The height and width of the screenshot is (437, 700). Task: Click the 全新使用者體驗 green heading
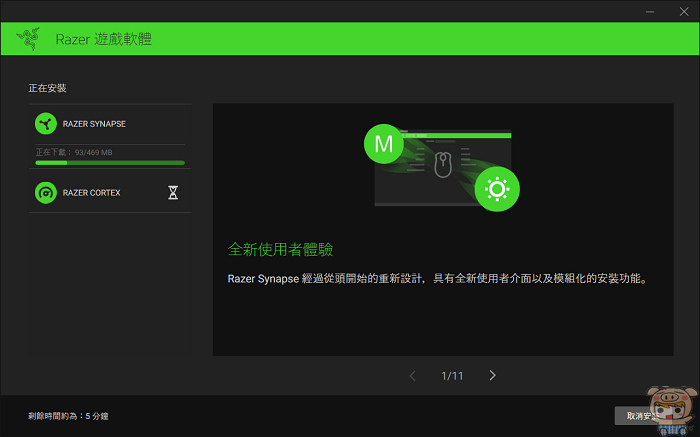(x=280, y=250)
